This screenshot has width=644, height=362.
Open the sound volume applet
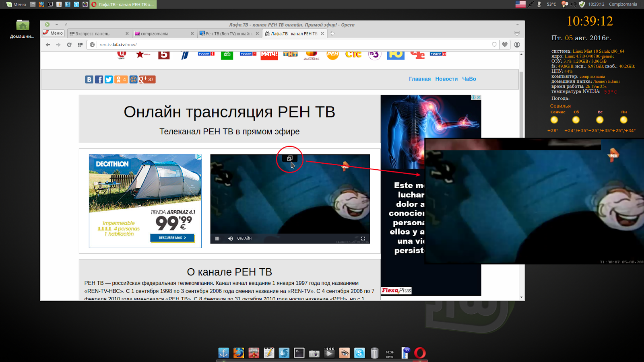(x=574, y=4)
